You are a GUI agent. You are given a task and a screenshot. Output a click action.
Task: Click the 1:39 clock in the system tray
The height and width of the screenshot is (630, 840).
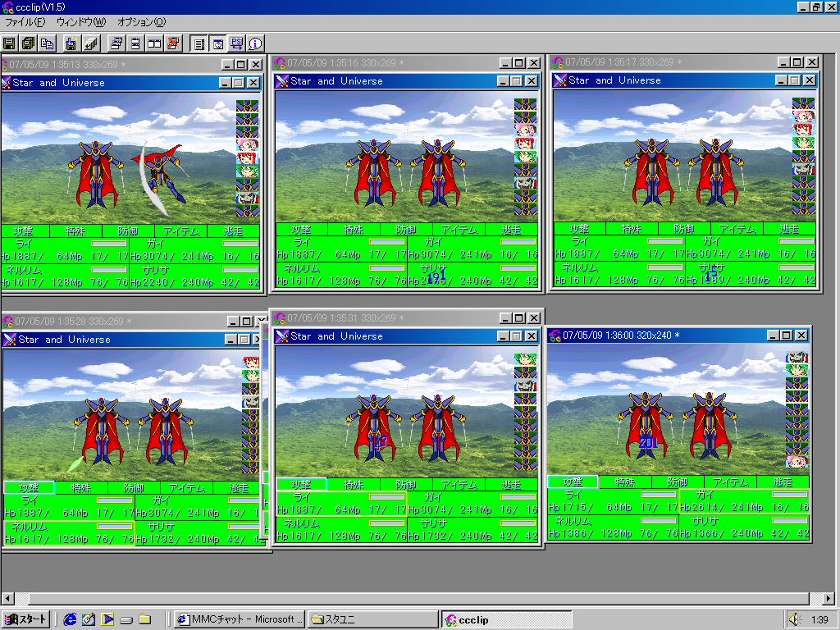pyautogui.click(x=819, y=620)
